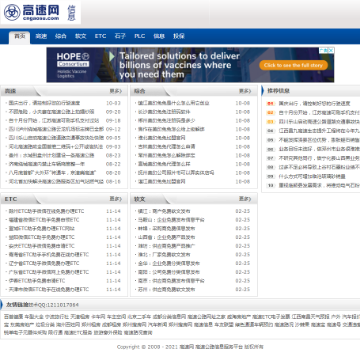Screen dimensions: 360x360
Task: Click 更多 in the ETC panel header
Action: coord(116,199)
